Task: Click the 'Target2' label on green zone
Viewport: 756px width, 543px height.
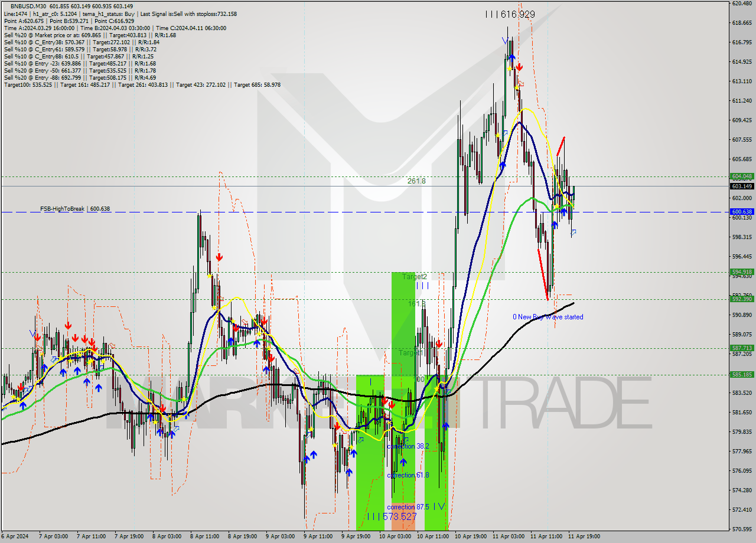Action: (415, 276)
